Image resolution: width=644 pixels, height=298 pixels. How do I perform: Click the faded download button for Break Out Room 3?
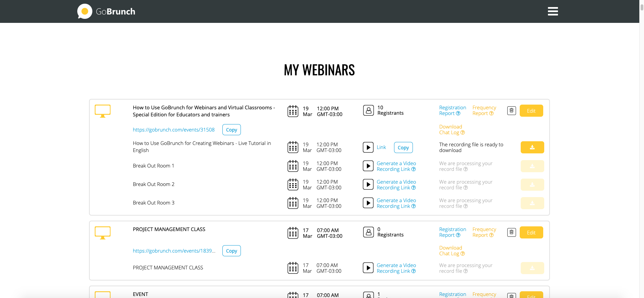(x=532, y=203)
